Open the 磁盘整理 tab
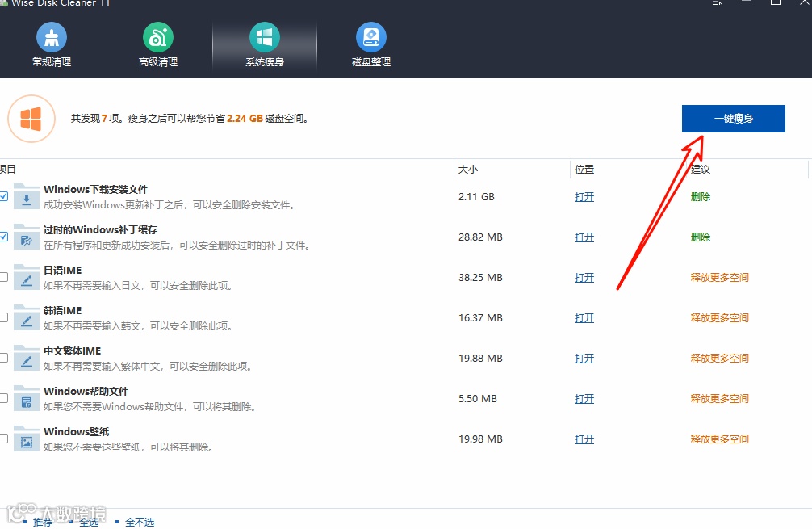 pos(371,45)
